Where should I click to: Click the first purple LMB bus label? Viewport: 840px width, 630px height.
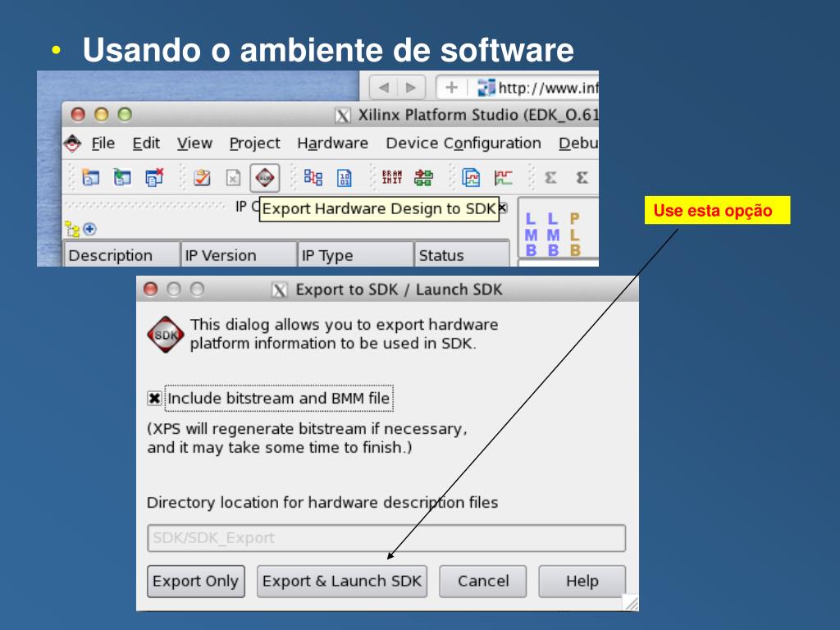click(531, 234)
